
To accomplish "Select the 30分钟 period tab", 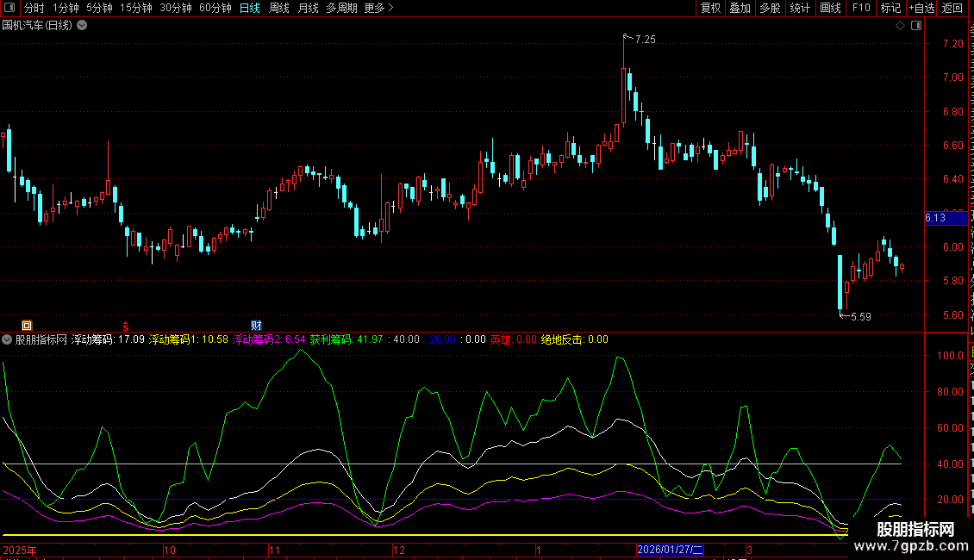I will point(175,8).
